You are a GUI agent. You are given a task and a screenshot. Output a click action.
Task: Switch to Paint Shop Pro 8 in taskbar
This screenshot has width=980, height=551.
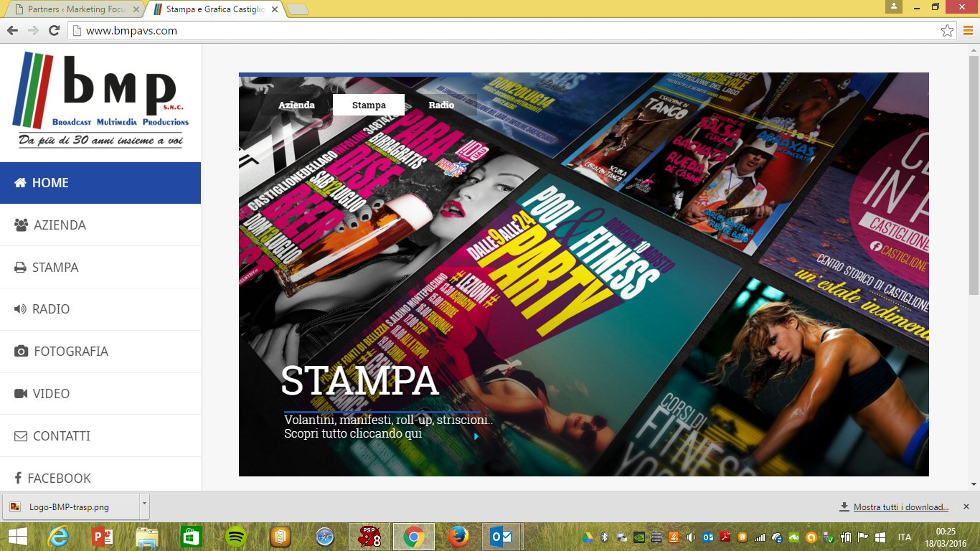pyautogui.click(x=369, y=537)
